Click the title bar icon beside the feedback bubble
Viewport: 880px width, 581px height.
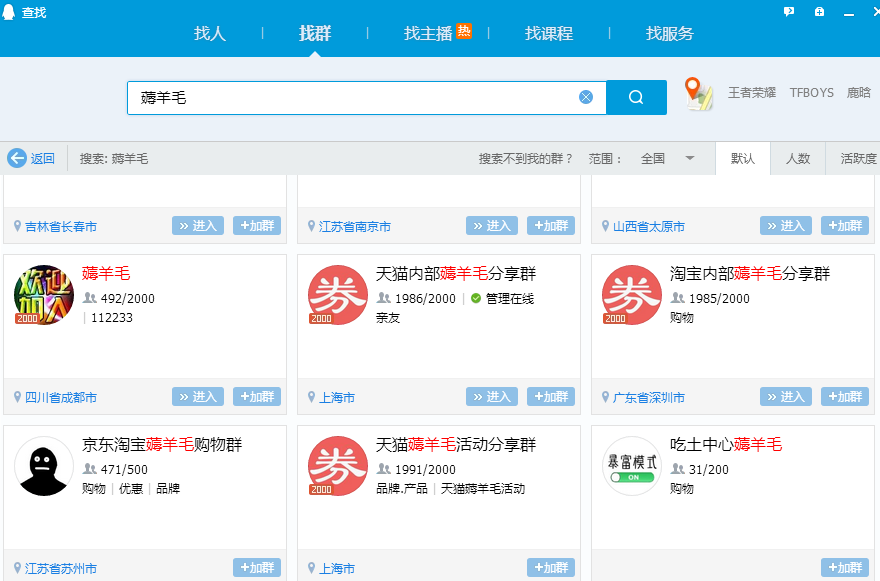pyautogui.click(x=819, y=11)
